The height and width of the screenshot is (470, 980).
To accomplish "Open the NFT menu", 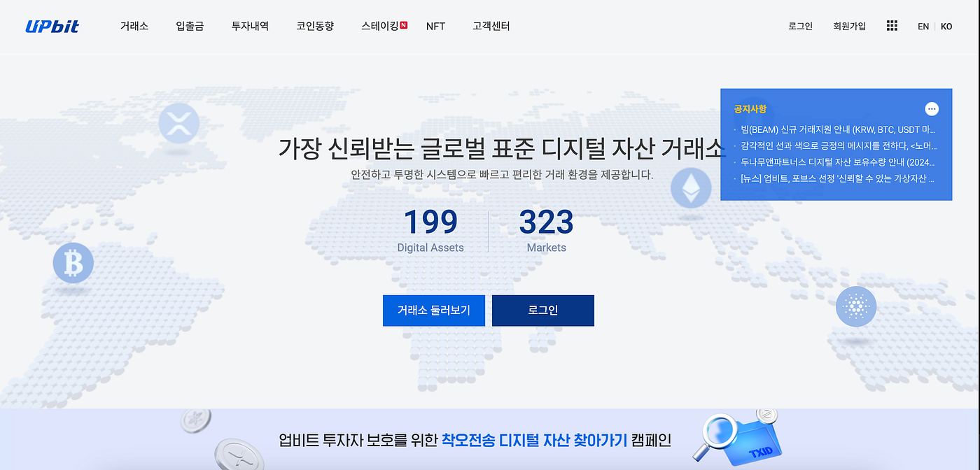I will tap(435, 26).
